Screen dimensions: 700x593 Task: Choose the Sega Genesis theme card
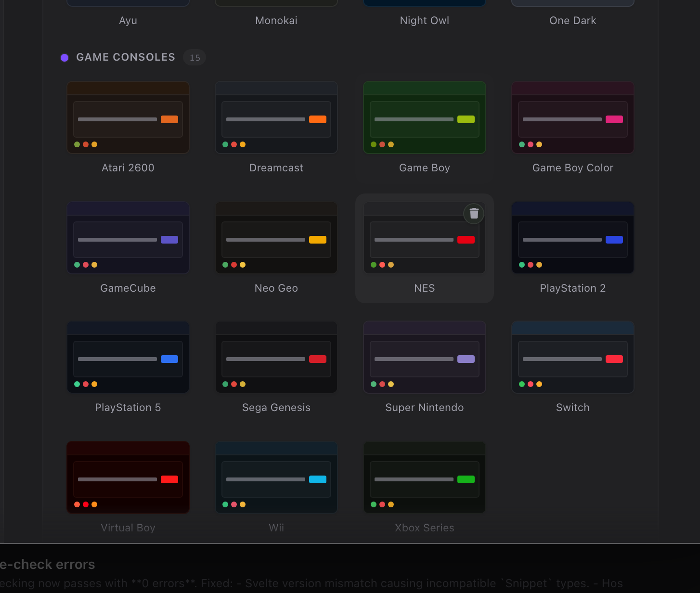click(276, 357)
